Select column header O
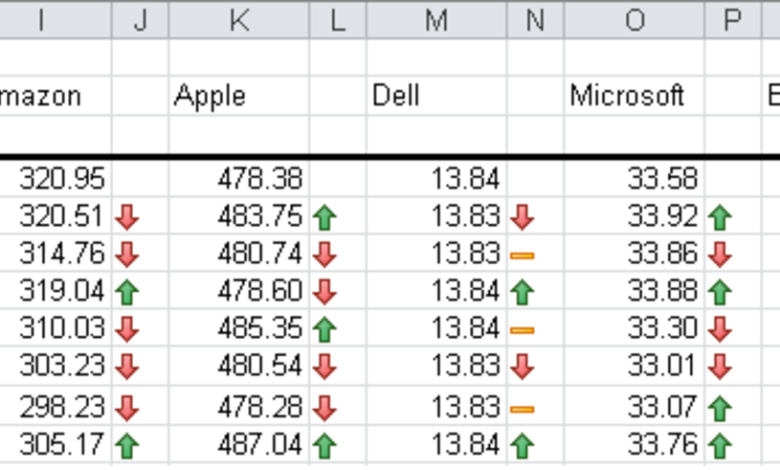Viewport: 780px width, 470px height. click(x=634, y=20)
